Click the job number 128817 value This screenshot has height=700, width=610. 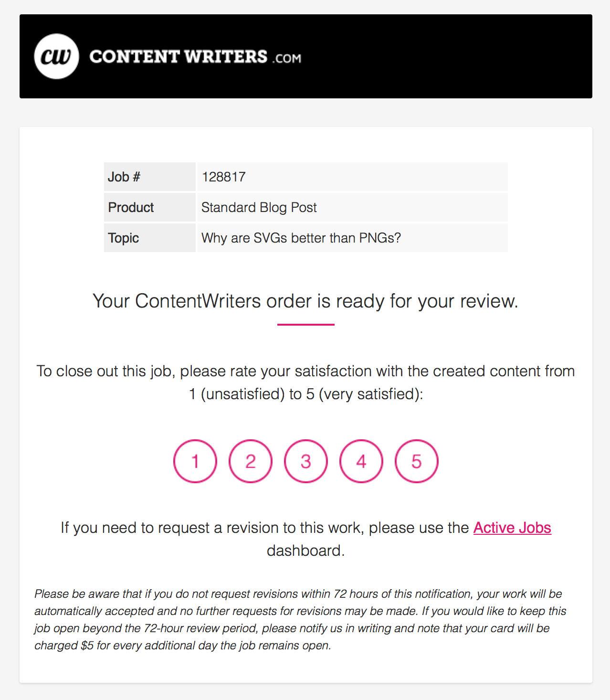click(x=223, y=177)
